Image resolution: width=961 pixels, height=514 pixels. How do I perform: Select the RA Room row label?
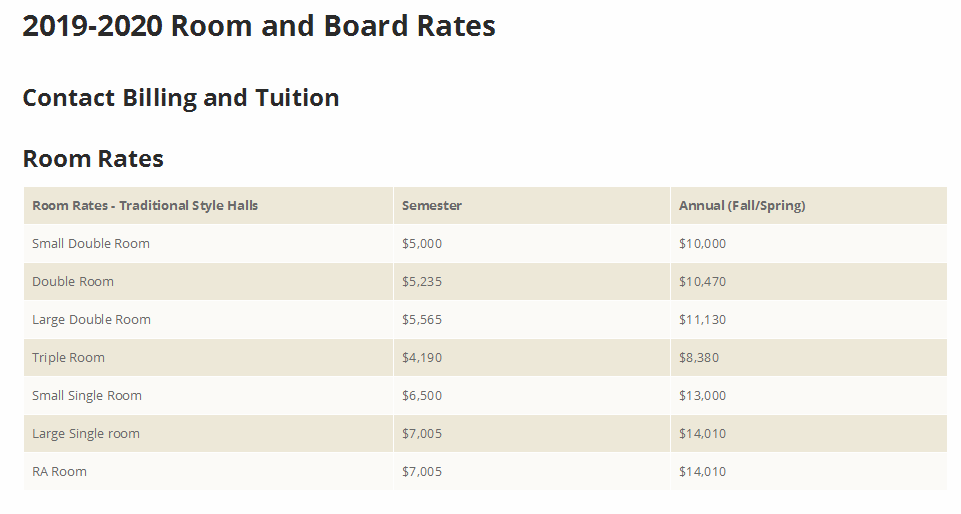(x=59, y=471)
